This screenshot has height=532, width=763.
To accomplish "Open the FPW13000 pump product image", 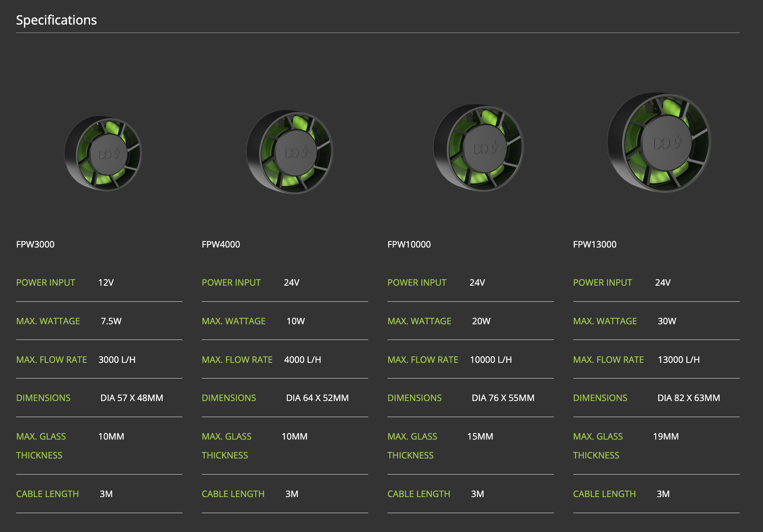I will pos(659,143).
